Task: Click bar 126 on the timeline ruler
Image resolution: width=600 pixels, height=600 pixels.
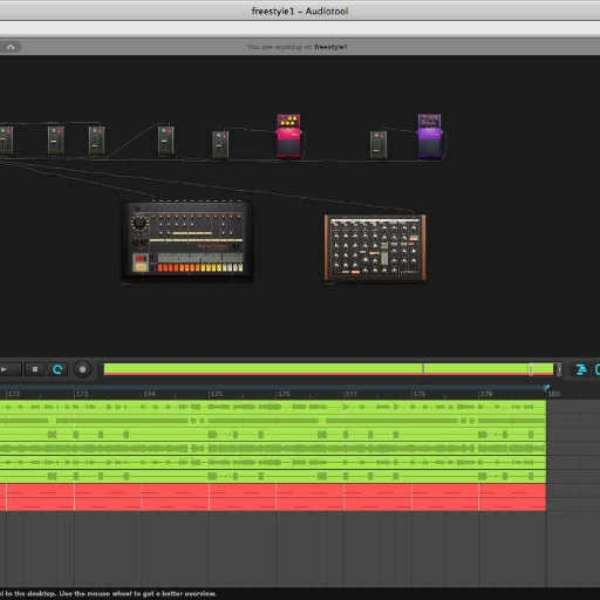Action: click(284, 394)
